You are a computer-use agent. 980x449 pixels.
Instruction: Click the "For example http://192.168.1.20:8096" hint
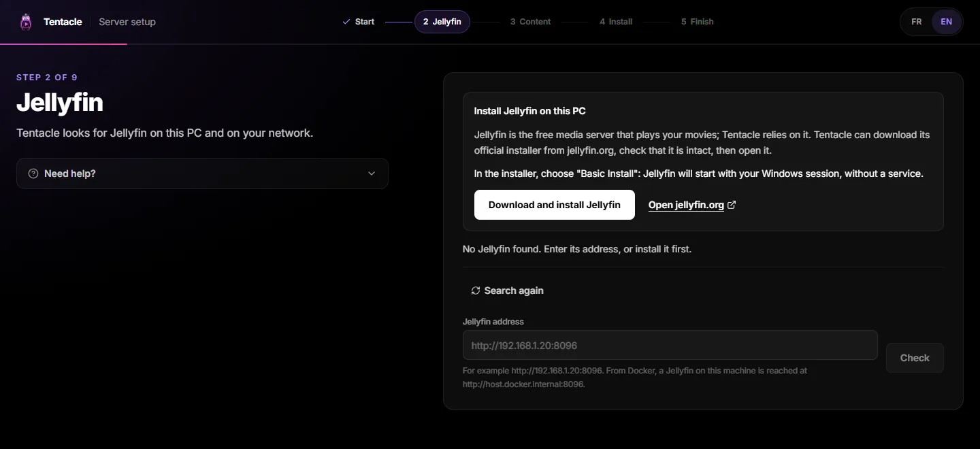click(x=635, y=378)
